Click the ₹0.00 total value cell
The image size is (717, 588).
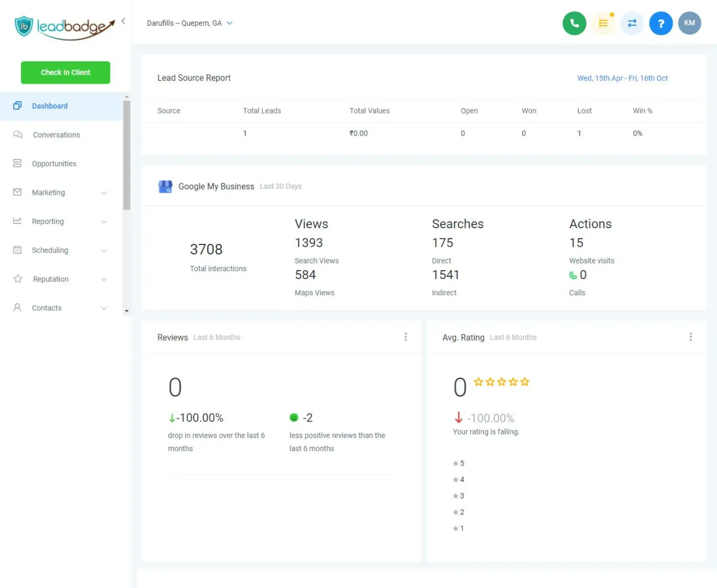coord(358,133)
